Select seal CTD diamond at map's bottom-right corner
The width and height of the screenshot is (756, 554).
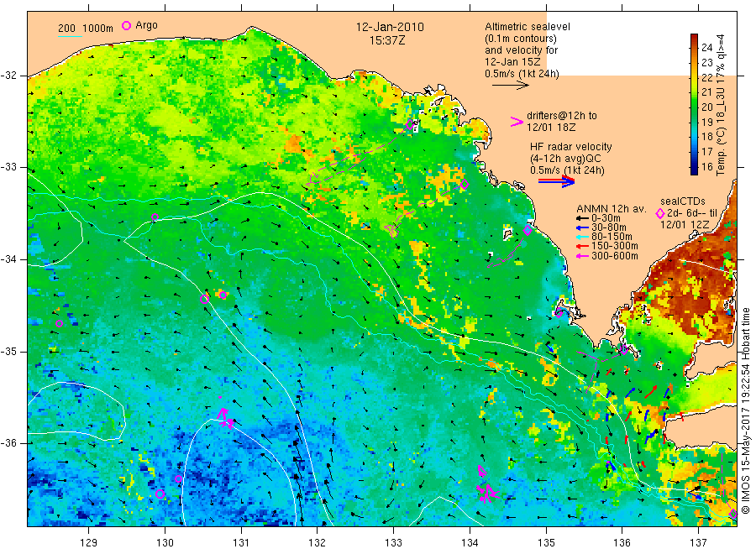732,514
